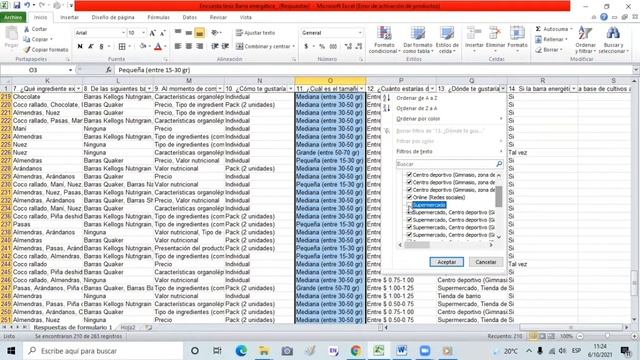Click the Cancelar button
Screen dimensions: 640x360
[486, 262]
